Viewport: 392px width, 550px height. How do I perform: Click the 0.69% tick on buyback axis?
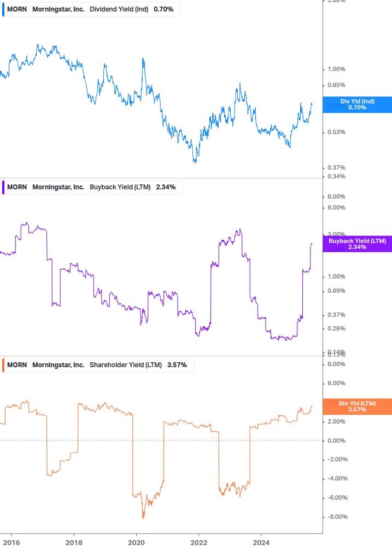[x=336, y=291]
